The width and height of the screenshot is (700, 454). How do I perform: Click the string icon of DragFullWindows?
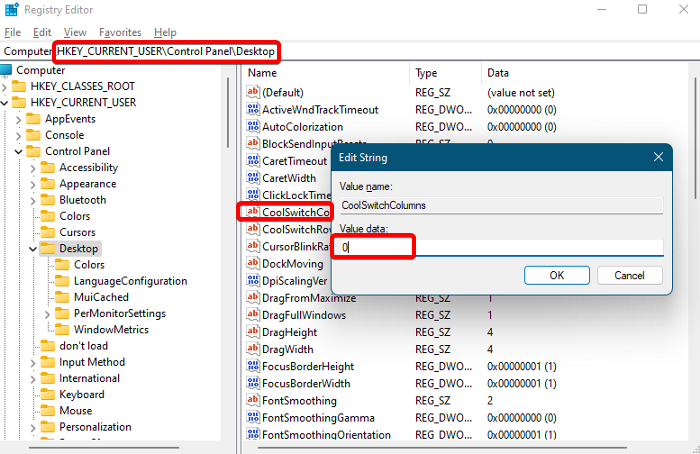click(253, 315)
